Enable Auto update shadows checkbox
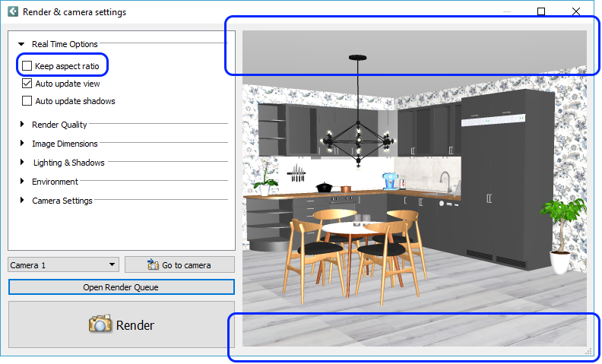 (x=27, y=101)
